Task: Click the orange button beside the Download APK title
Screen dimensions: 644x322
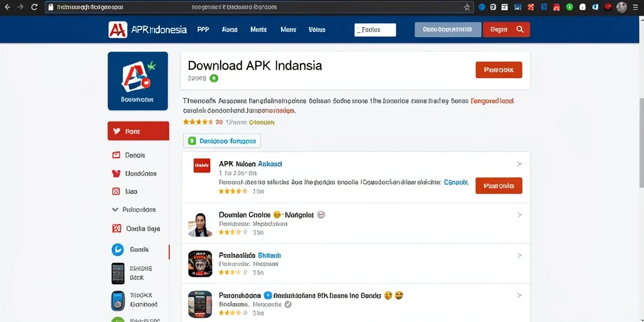Action: pos(499,70)
